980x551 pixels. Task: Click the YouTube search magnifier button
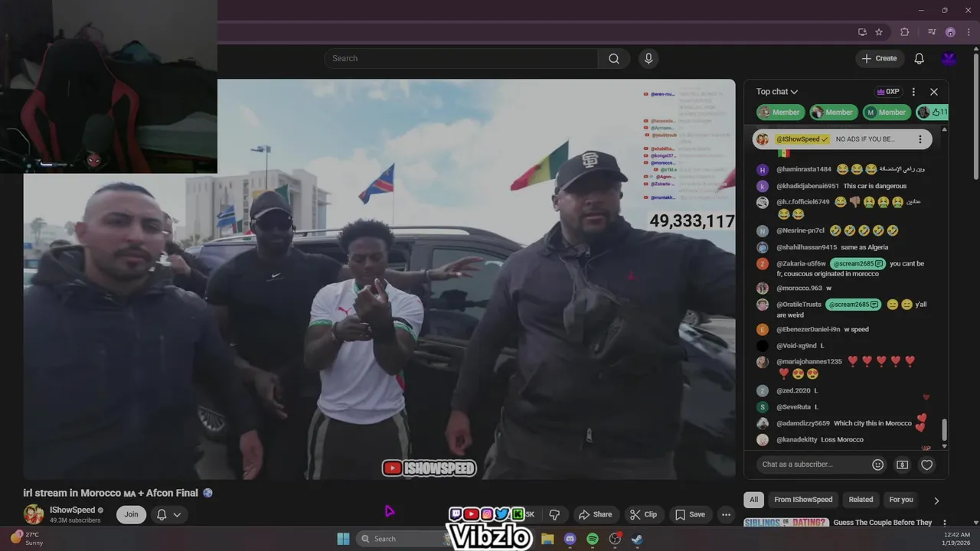tap(614, 59)
